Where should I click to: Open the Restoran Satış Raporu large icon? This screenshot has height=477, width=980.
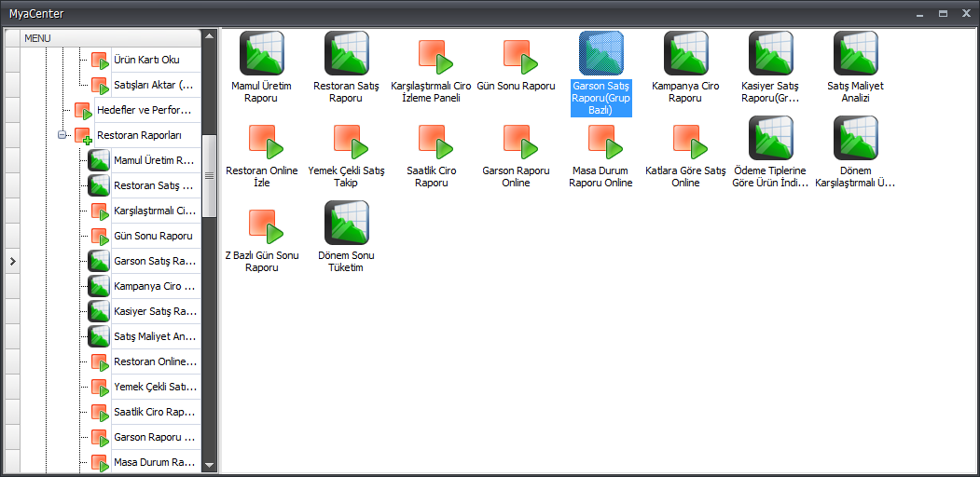tap(346, 53)
